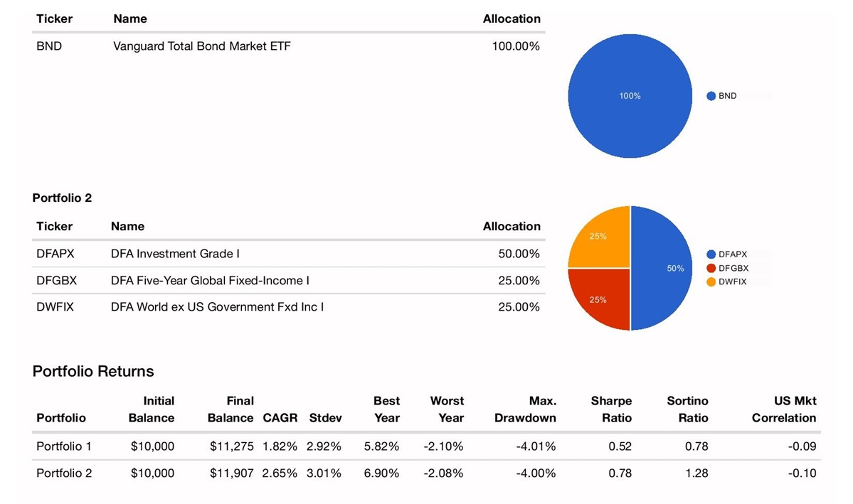This screenshot has height=504, width=853.
Task: Click the Portfolio Returns section heading
Action: (x=93, y=371)
